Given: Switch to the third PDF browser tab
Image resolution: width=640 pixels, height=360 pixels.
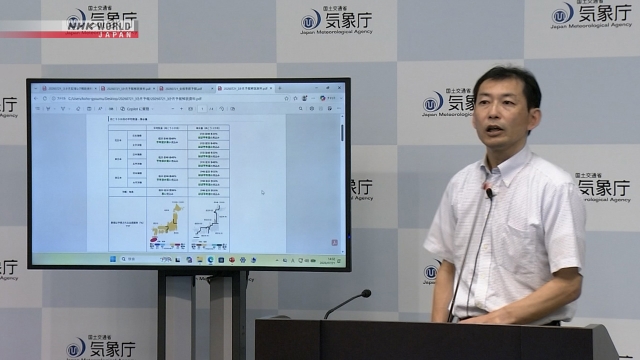Looking at the screenshot, I should (x=186, y=88).
